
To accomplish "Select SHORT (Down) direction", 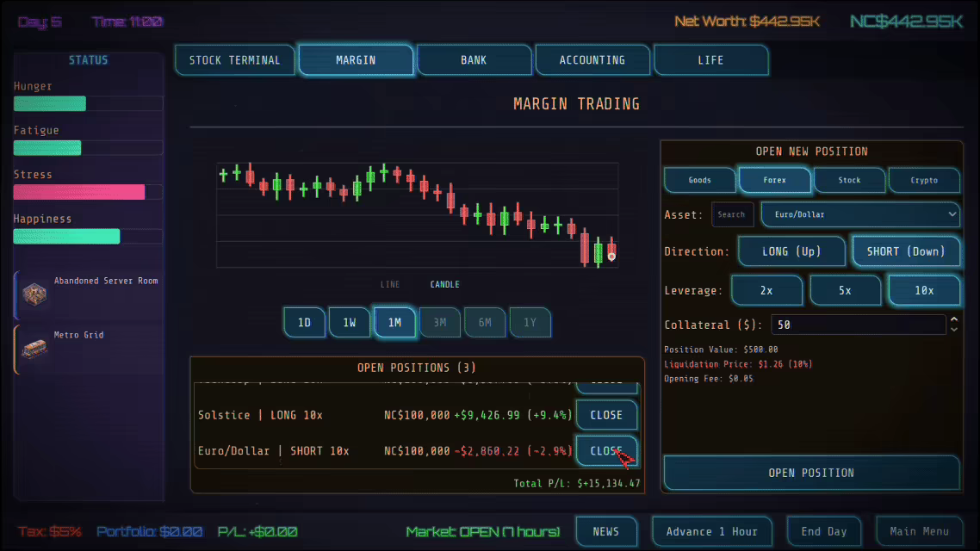I will (906, 251).
